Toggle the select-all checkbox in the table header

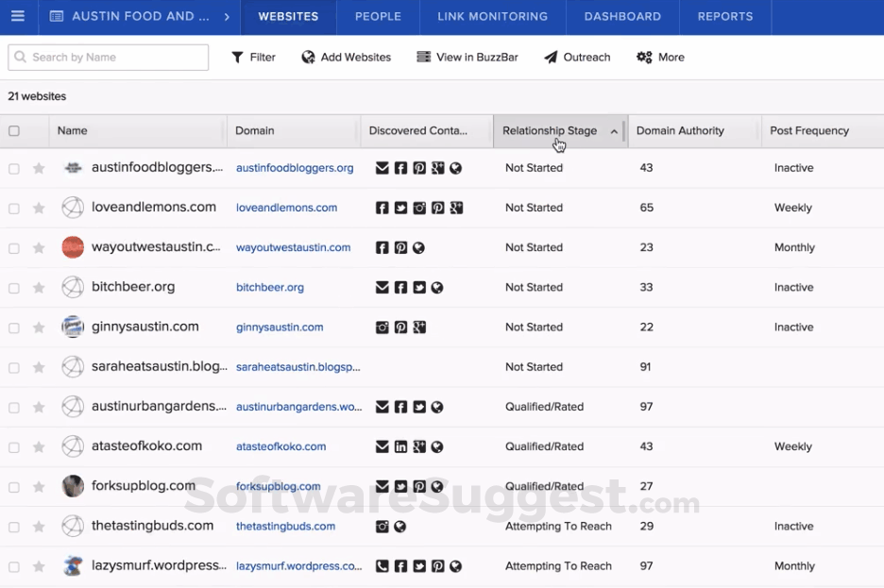(x=12, y=131)
